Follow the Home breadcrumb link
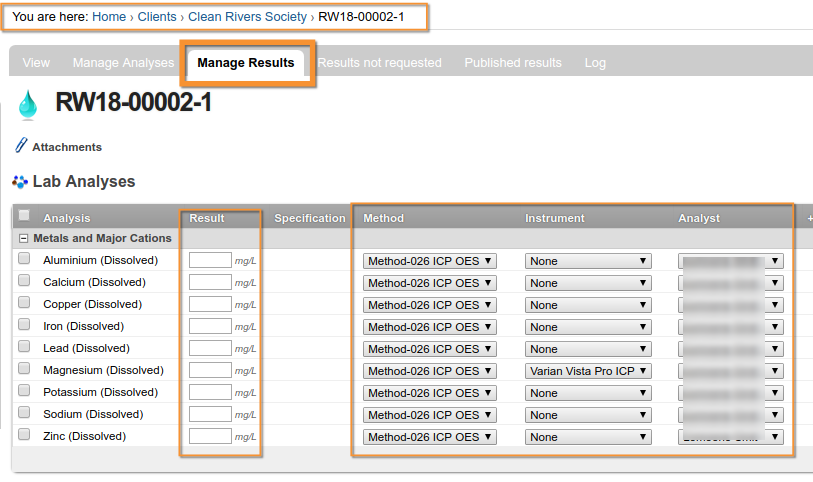Viewport: 813px width, 482px height. click(109, 17)
